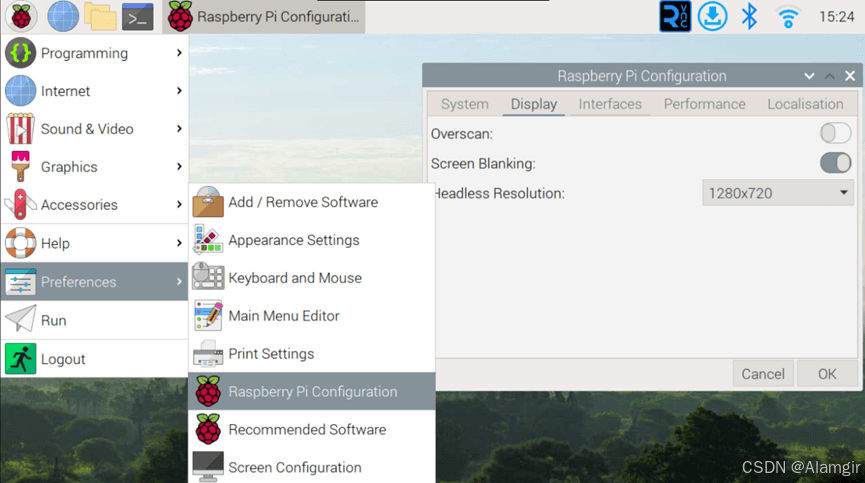Open the Programming menu label

[x=84, y=53]
